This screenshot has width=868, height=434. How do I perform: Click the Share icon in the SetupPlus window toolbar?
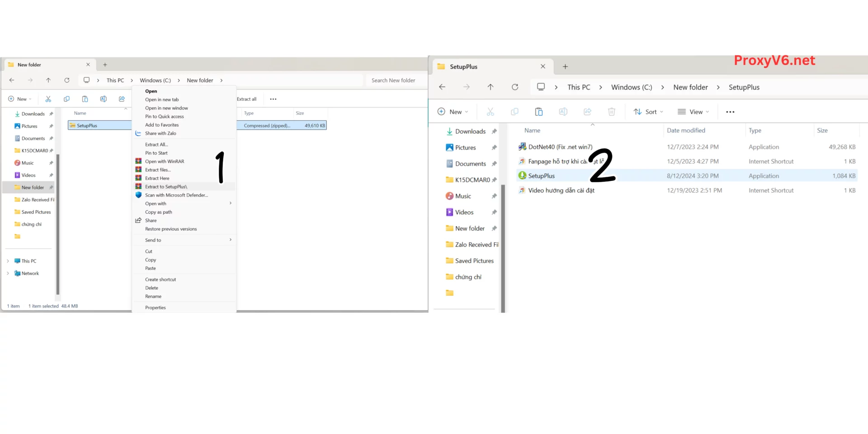[587, 112]
